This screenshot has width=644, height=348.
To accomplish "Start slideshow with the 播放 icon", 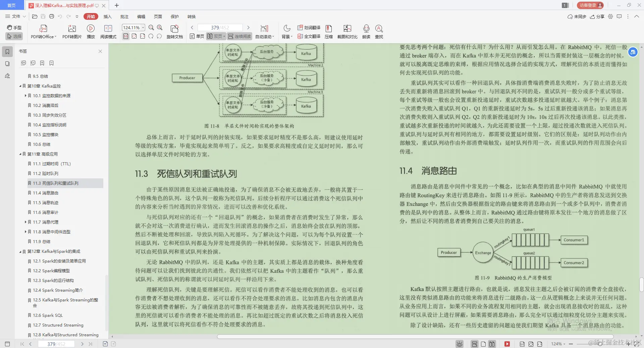I will tap(91, 31).
